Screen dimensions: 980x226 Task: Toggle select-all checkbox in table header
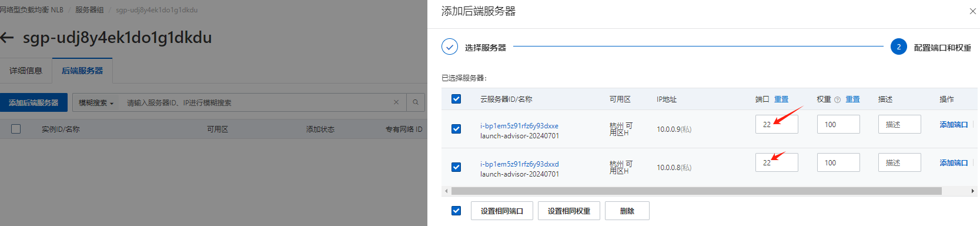(x=456, y=99)
